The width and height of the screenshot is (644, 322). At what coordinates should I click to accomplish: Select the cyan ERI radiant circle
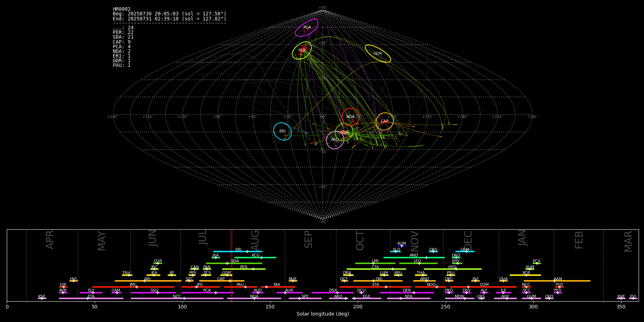[282, 131]
